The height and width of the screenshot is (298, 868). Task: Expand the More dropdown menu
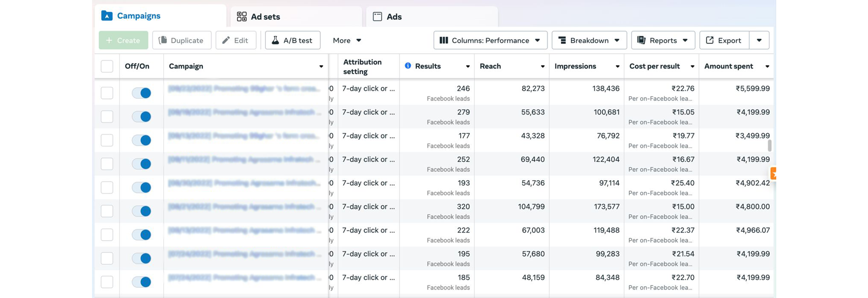pos(347,40)
